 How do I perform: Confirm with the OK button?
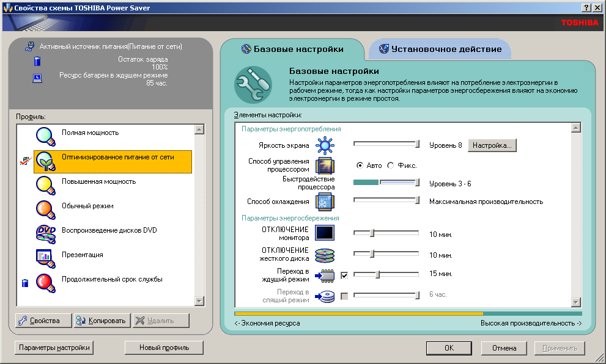tap(449, 348)
